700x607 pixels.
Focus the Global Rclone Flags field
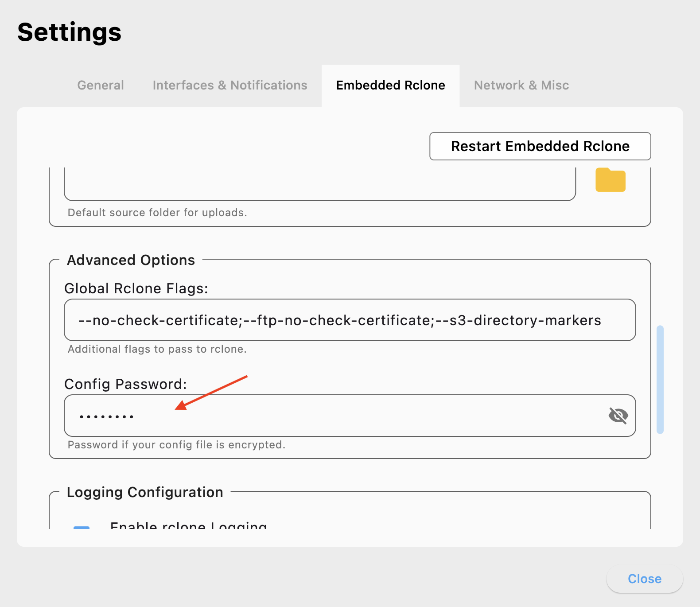tap(350, 320)
